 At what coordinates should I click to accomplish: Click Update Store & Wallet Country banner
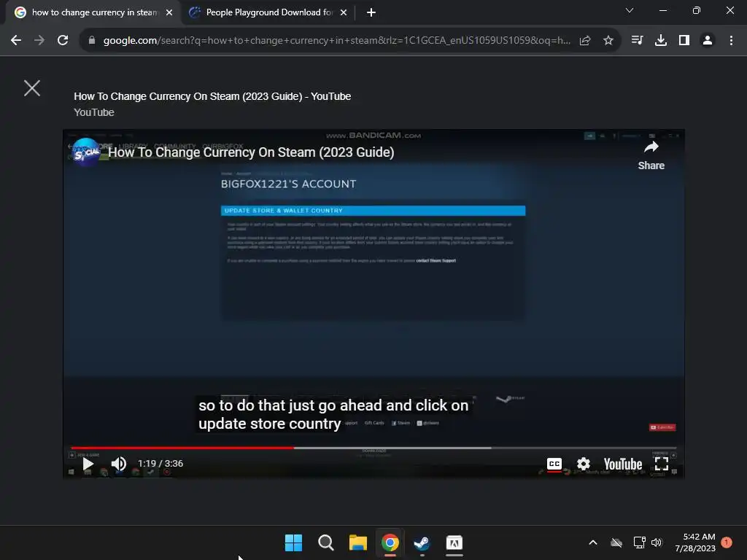click(x=373, y=211)
